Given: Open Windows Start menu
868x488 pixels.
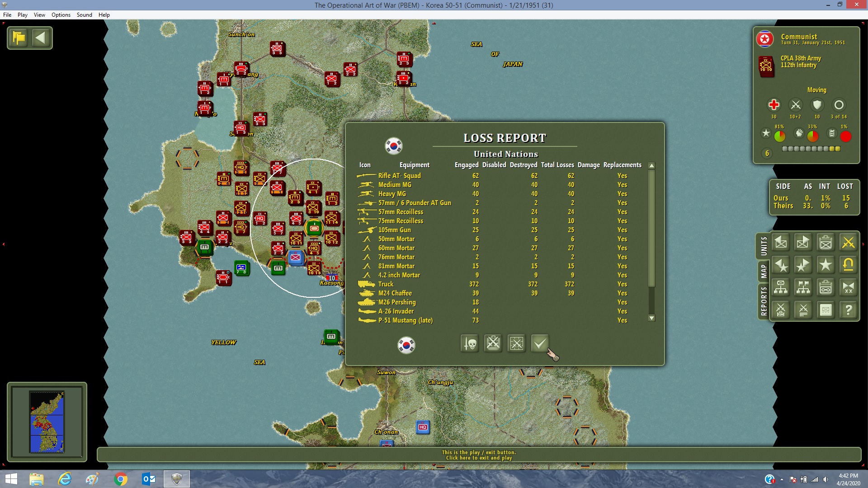Looking at the screenshot, I should tap(11, 479).
